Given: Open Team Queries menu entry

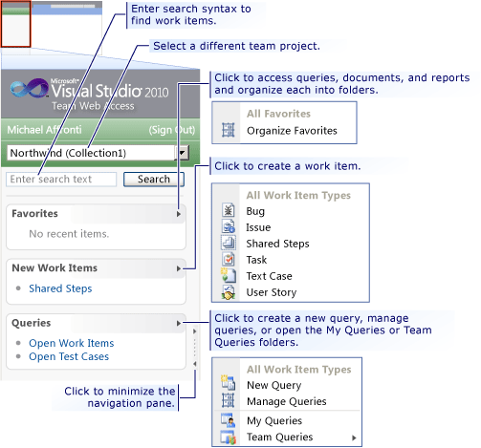Looking at the screenshot, I should coord(280,437).
